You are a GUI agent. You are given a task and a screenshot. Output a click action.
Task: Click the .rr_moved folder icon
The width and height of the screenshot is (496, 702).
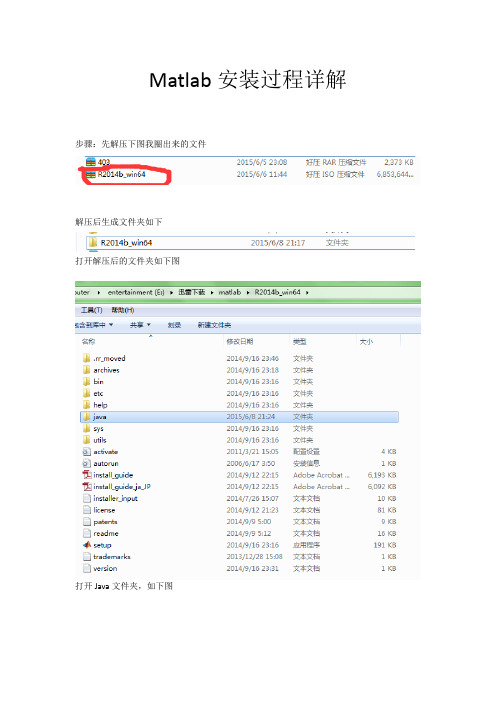point(86,358)
